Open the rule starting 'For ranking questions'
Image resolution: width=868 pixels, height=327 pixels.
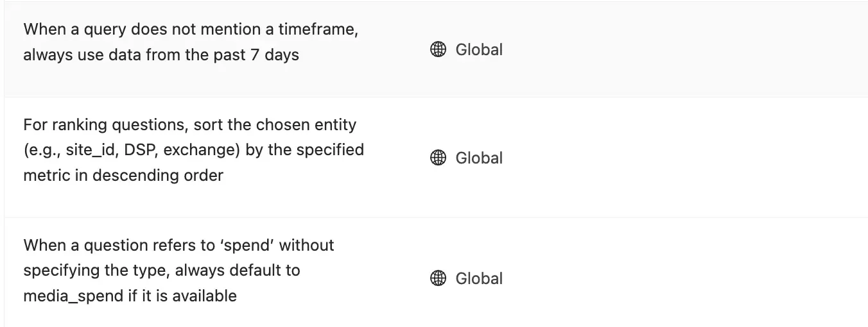tap(189, 124)
